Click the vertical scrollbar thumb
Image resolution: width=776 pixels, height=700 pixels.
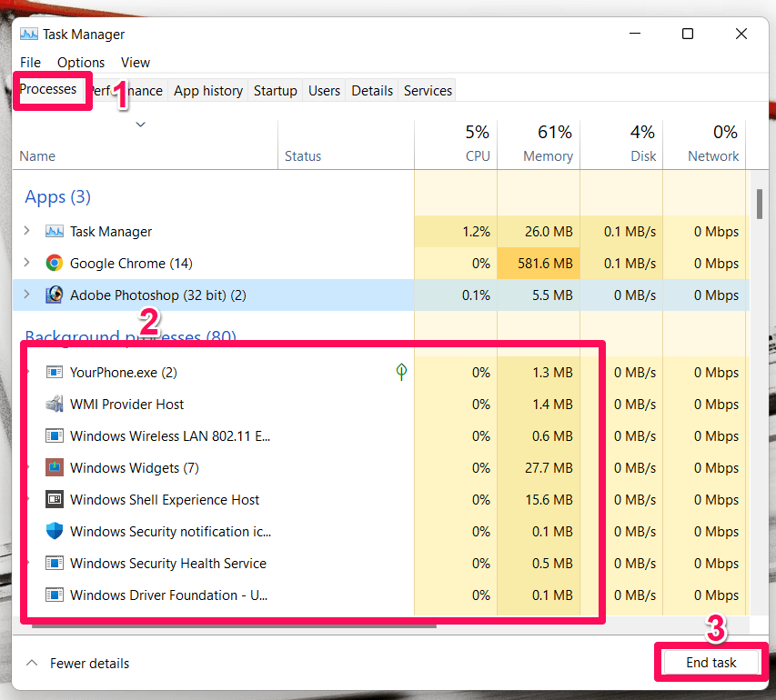coord(759,204)
